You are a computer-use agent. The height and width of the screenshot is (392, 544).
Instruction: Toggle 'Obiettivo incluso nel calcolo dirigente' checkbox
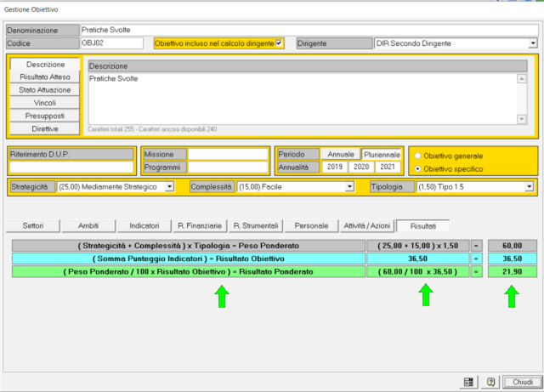[x=280, y=43]
